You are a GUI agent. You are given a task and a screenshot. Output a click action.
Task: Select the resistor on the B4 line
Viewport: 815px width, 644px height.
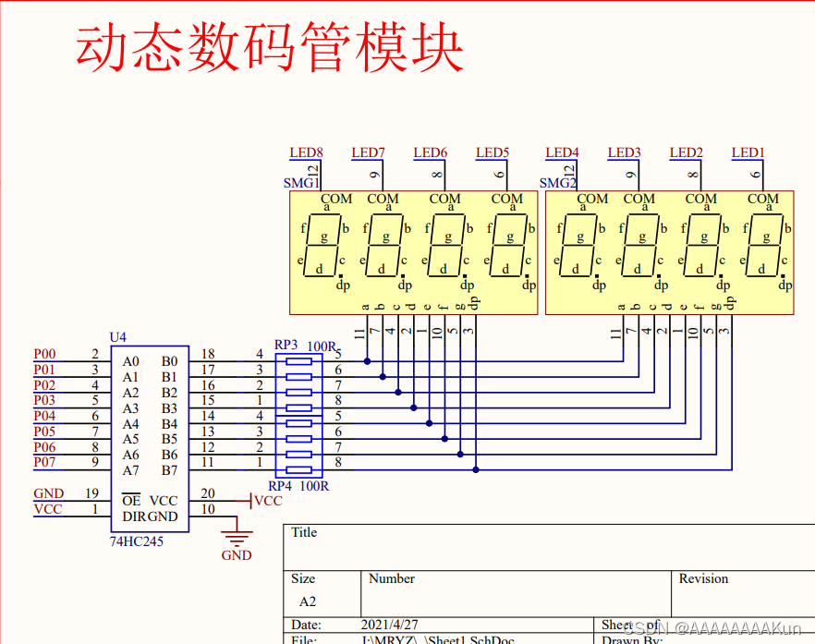pos(298,423)
